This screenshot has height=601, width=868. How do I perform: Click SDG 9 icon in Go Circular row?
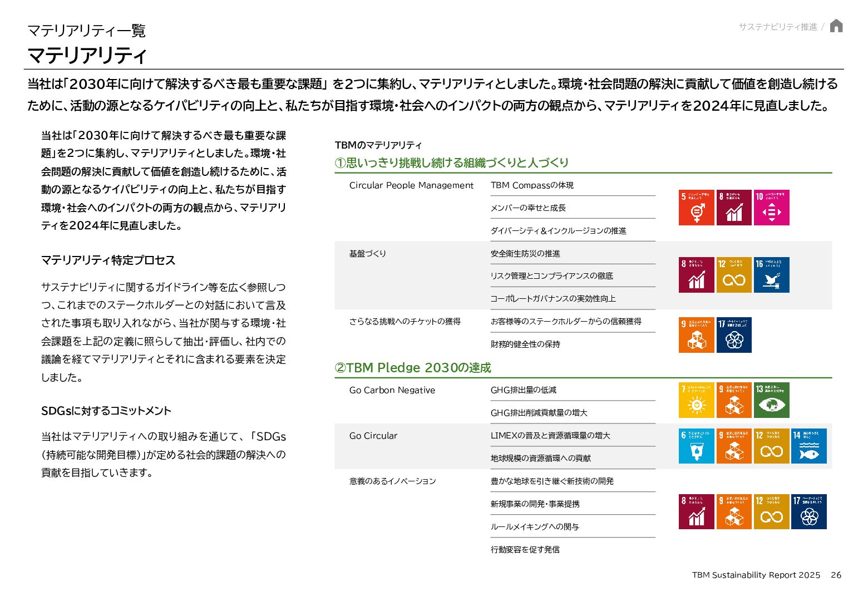coord(734,446)
